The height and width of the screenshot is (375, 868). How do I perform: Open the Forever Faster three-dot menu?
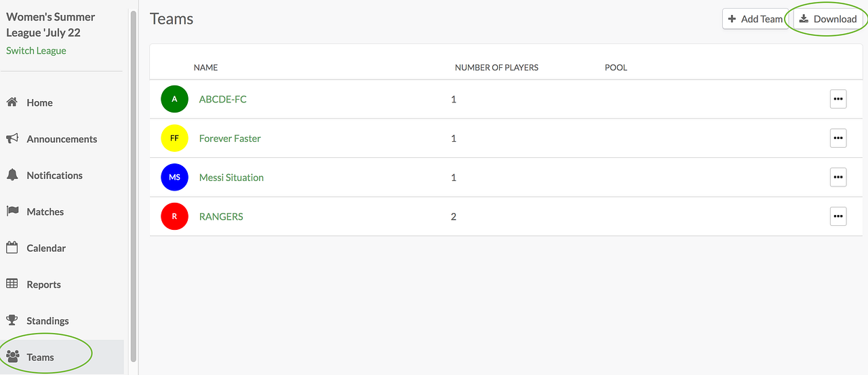[x=838, y=138]
